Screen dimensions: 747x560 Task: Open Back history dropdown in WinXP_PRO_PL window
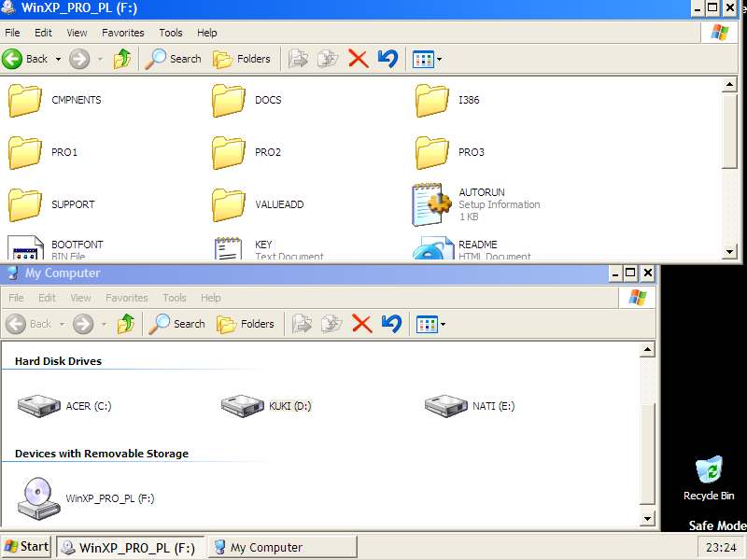pyautogui.click(x=58, y=60)
